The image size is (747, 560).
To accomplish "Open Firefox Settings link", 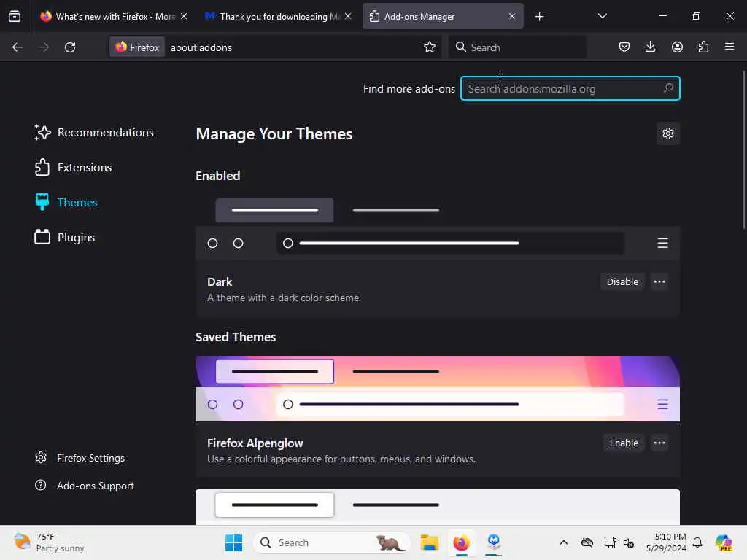I will click(x=80, y=458).
